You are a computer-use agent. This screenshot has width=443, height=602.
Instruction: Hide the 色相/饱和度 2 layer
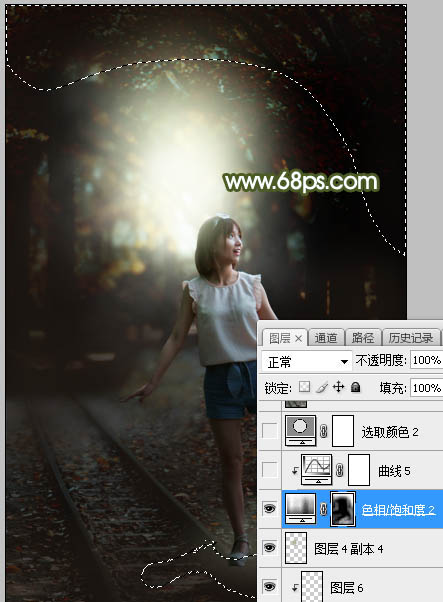tap(269, 509)
